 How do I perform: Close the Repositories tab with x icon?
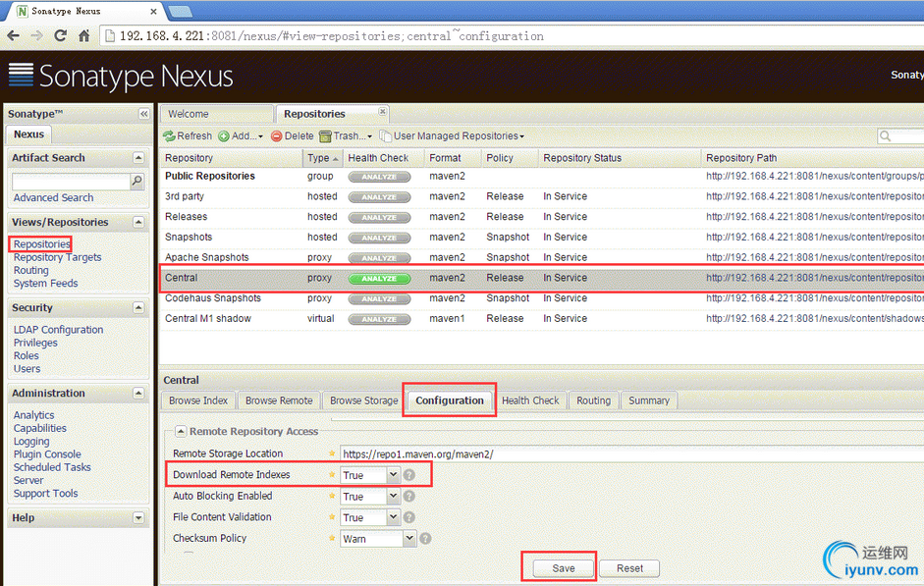382,111
